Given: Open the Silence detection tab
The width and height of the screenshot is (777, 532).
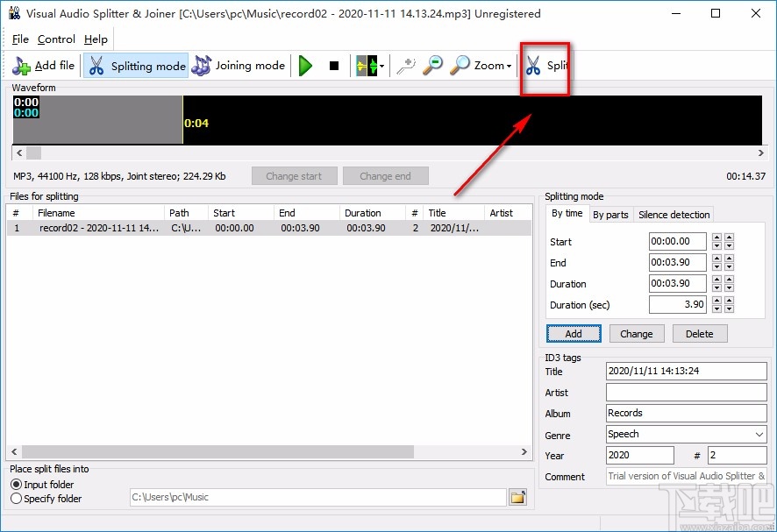Looking at the screenshot, I should [x=674, y=215].
